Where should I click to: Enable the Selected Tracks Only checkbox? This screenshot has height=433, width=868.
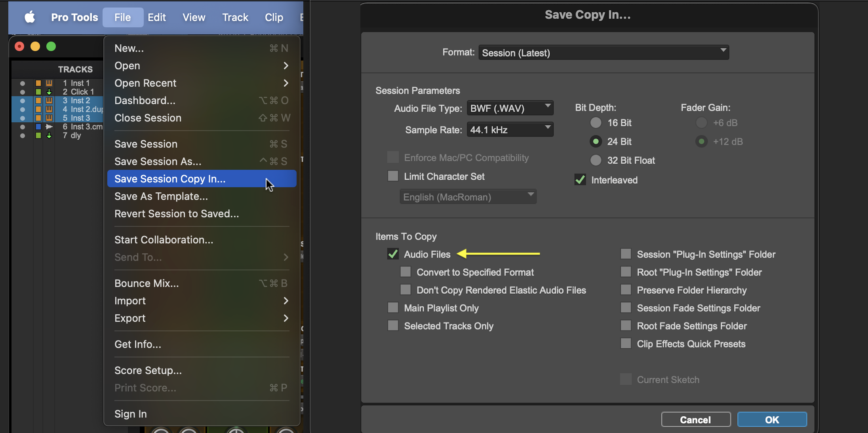click(x=393, y=326)
